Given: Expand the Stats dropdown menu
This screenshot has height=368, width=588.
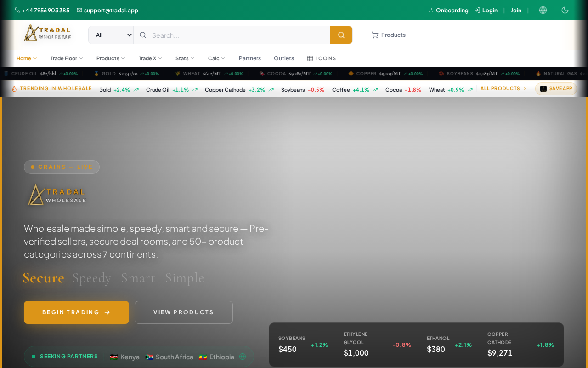Looking at the screenshot, I should [185, 58].
